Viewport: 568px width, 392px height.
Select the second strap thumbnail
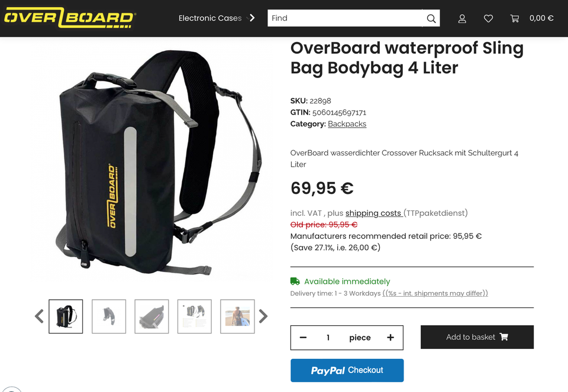coord(109,316)
